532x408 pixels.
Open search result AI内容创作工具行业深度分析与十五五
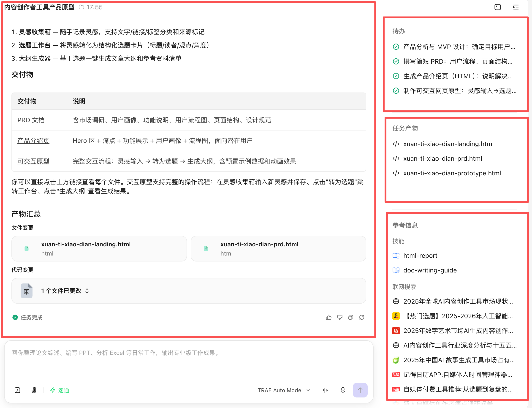tap(455, 345)
